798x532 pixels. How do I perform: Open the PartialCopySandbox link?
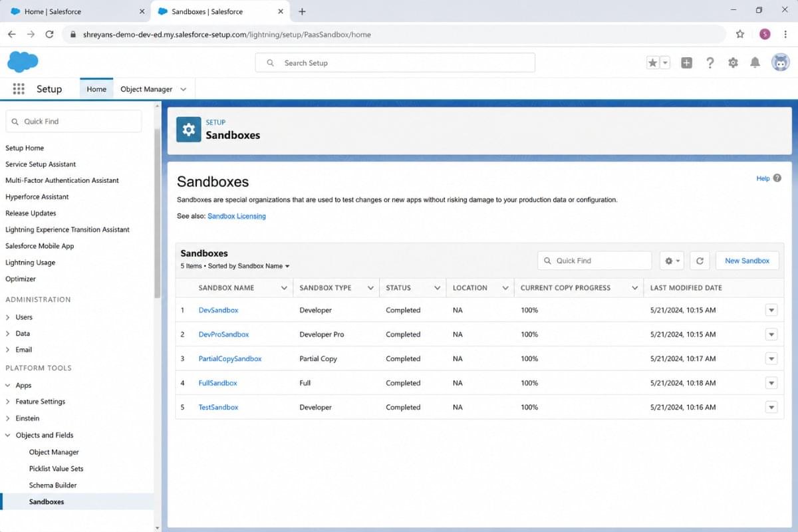(x=230, y=358)
